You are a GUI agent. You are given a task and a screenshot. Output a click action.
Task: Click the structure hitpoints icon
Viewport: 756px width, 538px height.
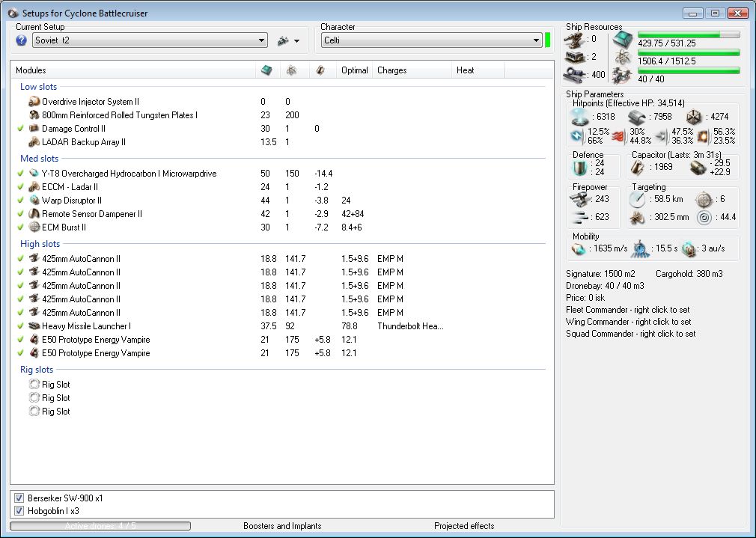coord(694,117)
